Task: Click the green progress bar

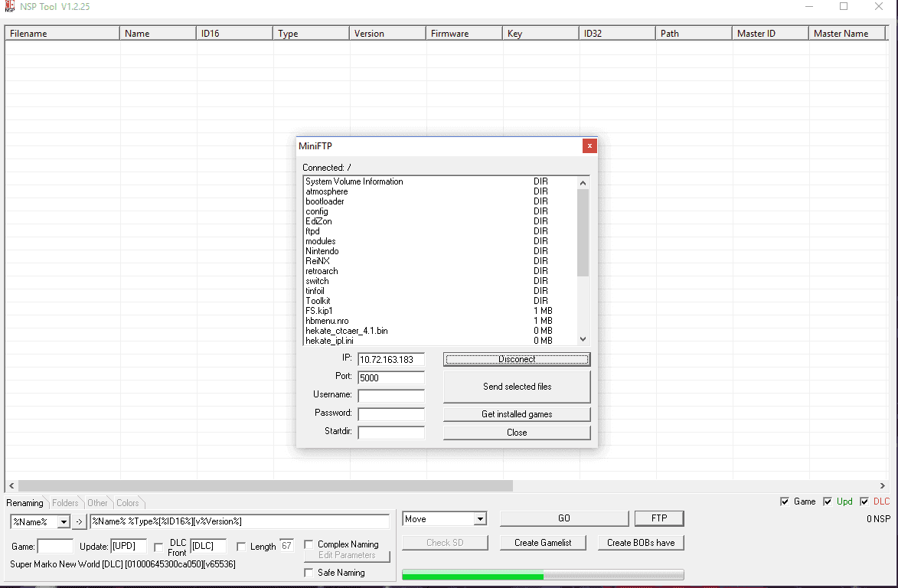Action: tap(543, 575)
